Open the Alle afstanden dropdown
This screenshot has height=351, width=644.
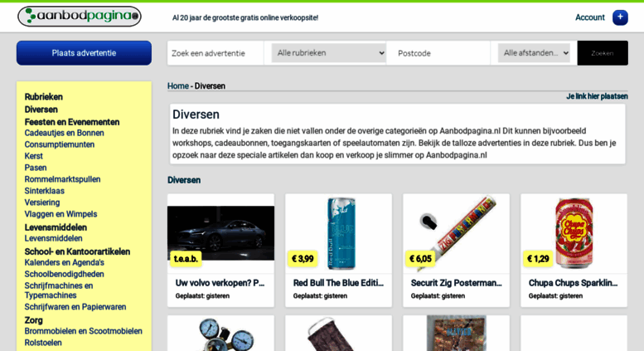coord(534,53)
